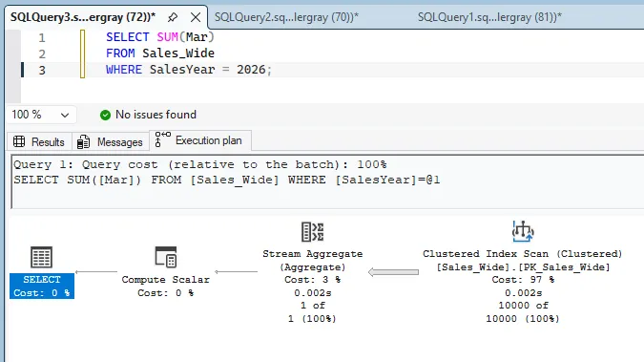Click the Cost: 3 % text
Viewport: 644px width, 362px height.
(x=313, y=280)
